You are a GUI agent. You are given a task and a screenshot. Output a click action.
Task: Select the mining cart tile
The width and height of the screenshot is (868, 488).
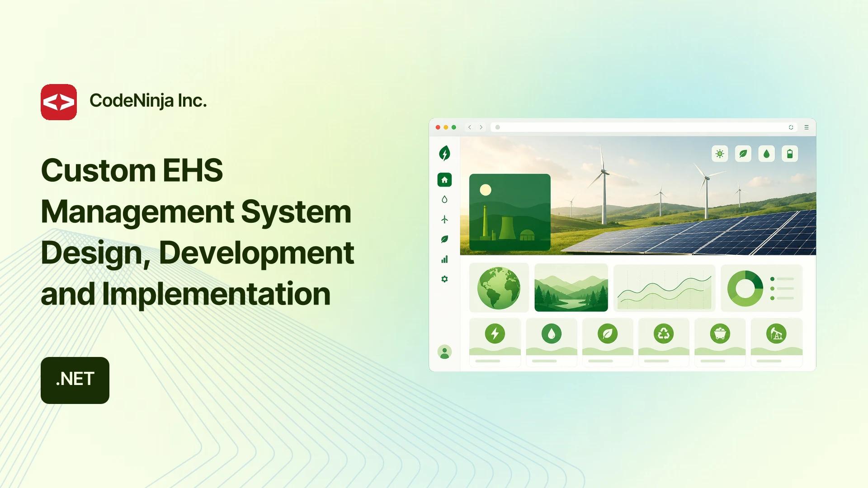click(x=720, y=342)
